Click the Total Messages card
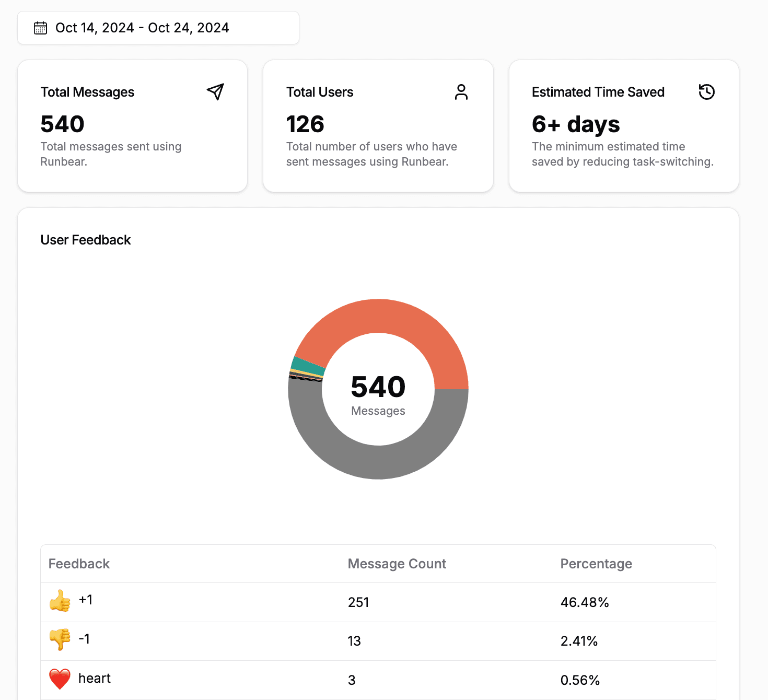 [x=132, y=125]
